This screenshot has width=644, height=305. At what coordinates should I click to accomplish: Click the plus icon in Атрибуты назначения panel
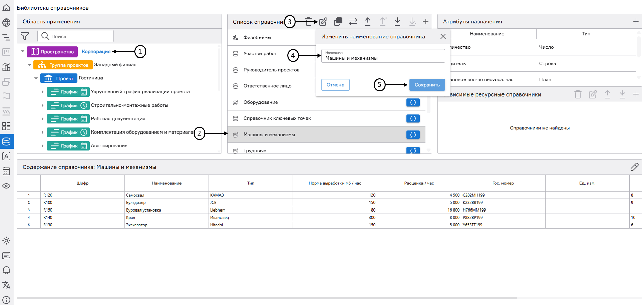(636, 22)
